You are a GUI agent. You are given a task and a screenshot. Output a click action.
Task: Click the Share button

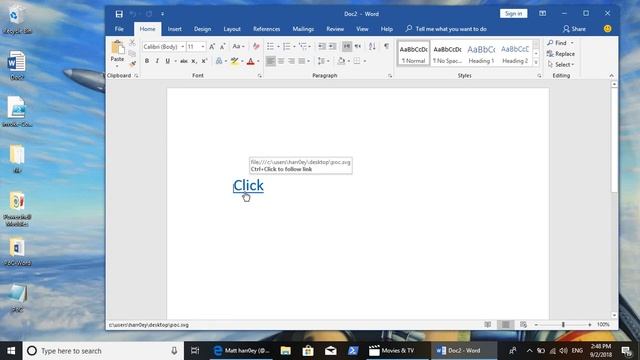tap(574, 29)
